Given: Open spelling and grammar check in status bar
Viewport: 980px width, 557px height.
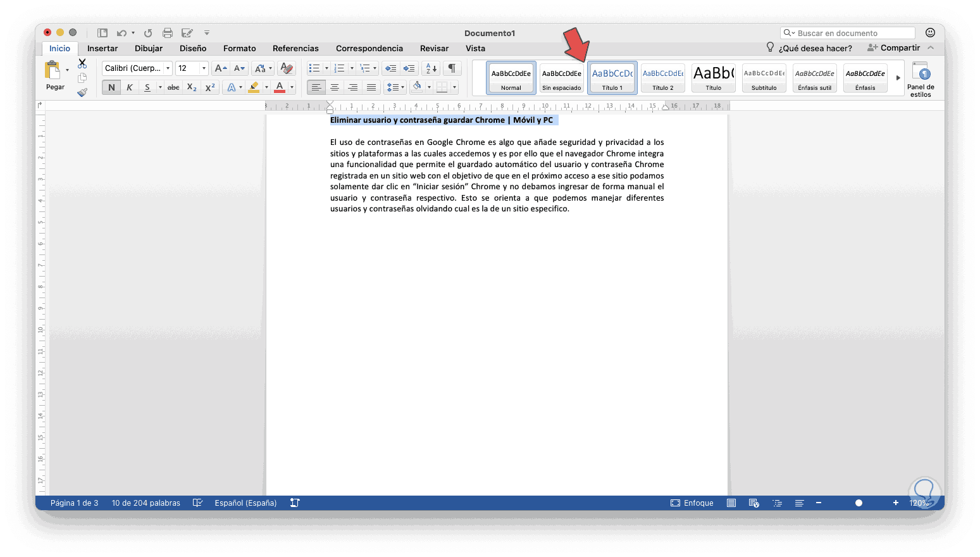Looking at the screenshot, I should (x=197, y=503).
